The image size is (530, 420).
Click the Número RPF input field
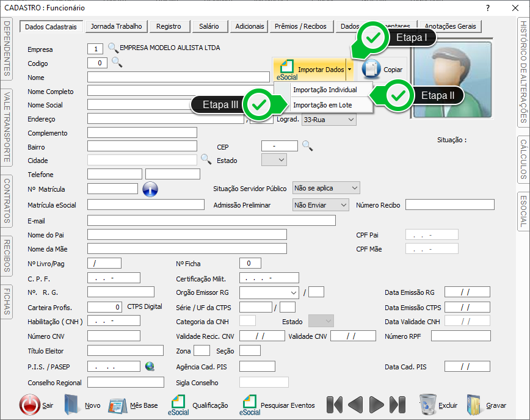461,336
